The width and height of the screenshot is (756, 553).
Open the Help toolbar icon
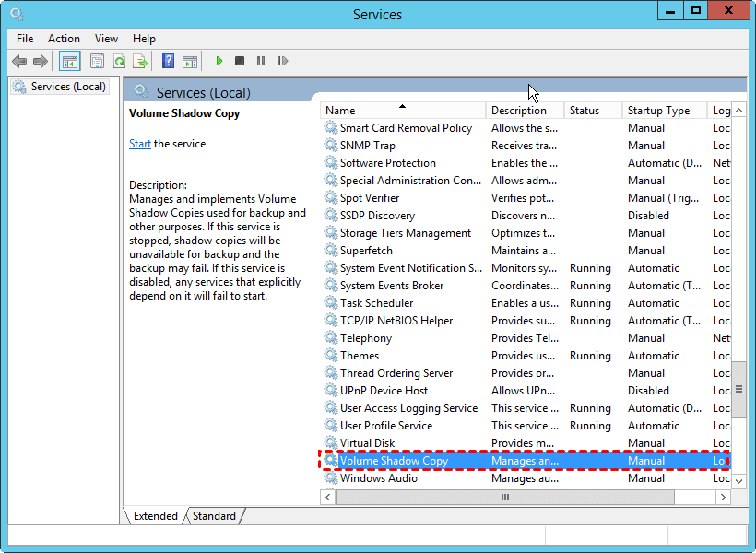[168, 62]
